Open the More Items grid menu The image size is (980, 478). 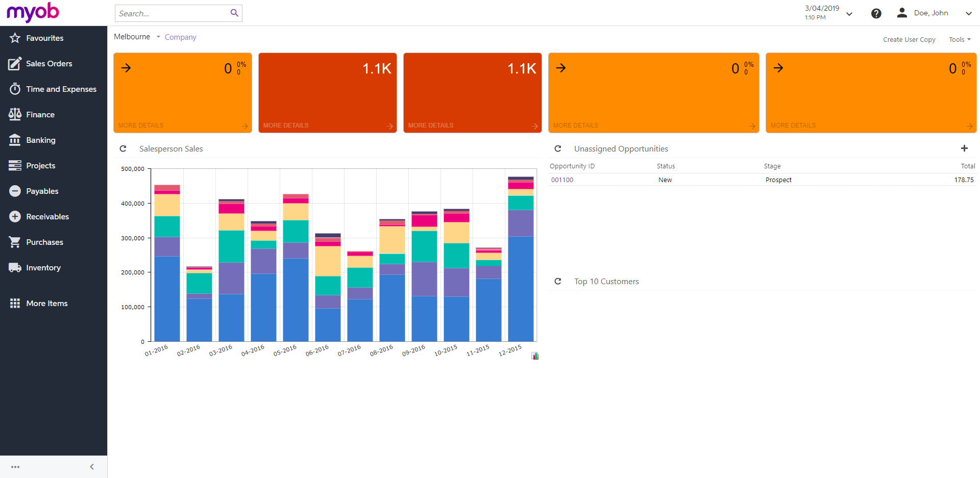15,304
